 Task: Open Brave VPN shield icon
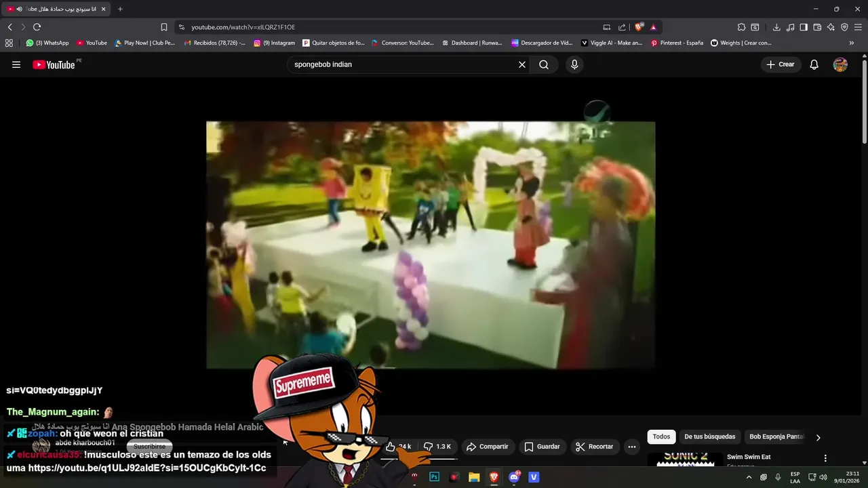click(x=844, y=27)
